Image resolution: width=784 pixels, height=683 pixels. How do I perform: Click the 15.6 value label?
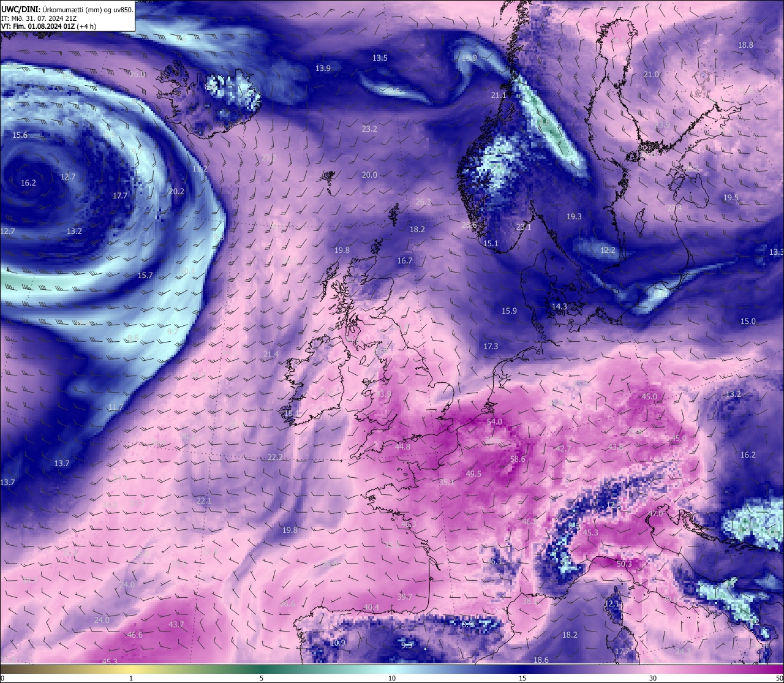pos(20,135)
